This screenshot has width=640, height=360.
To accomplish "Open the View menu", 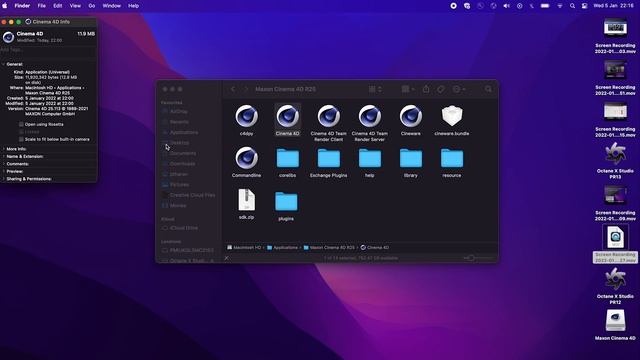I will [x=75, y=6].
